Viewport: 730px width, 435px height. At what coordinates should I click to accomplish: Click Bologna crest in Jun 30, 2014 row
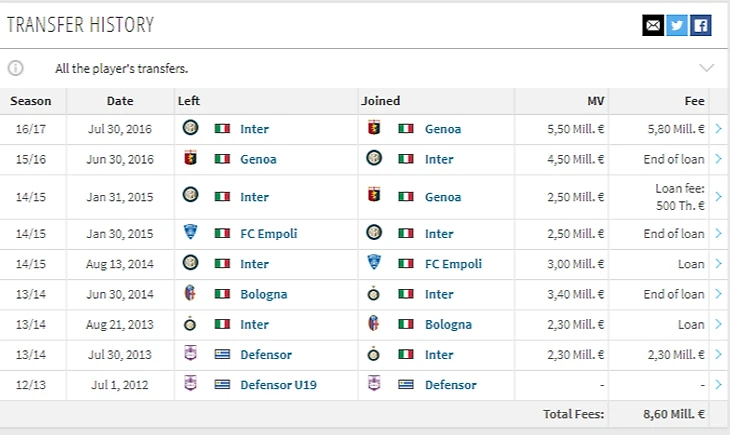tap(191, 294)
